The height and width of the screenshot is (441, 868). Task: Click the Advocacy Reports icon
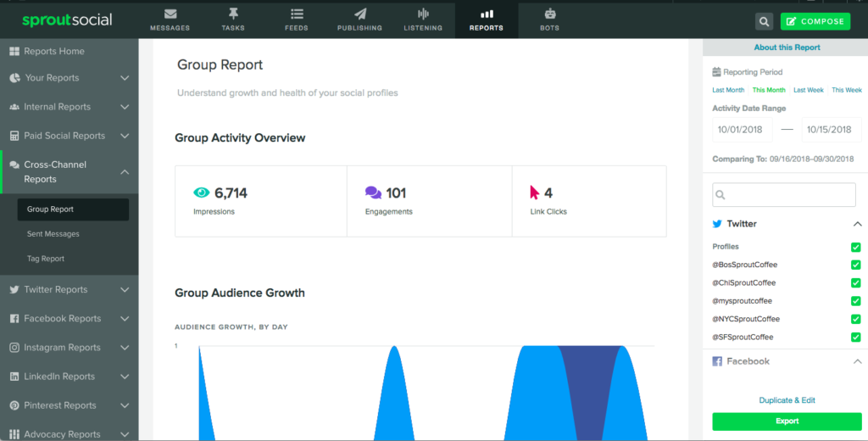tap(14, 434)
